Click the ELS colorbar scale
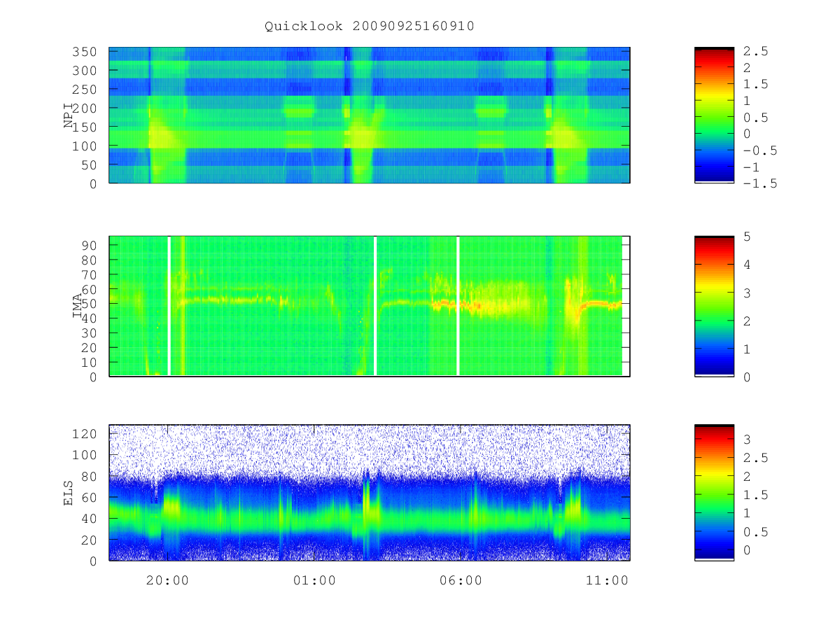 click(x=714, y=493)
